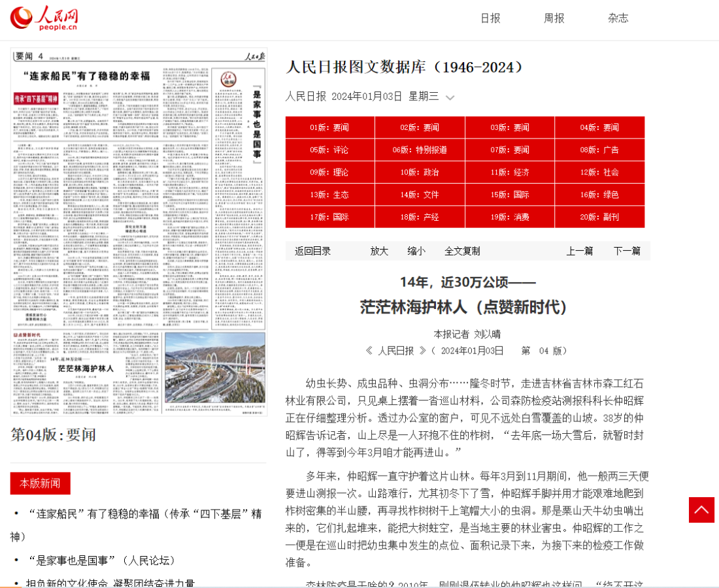Switch to 11版: 经济 page
The height and width of the screenshot is (588, 719).
(x=509, y=172)
